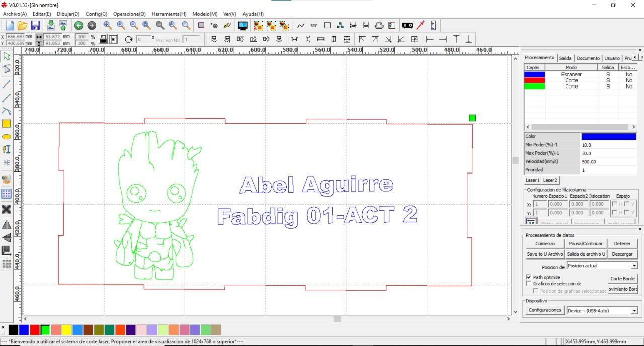Click Salida de archivo U button

click(x=586, y=254)
